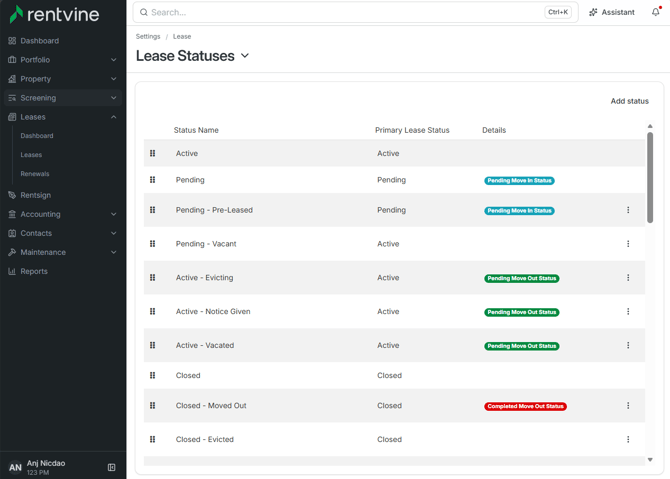
Task: Open more options for Pending - Pre-Leased
Action: pos(628,210)
